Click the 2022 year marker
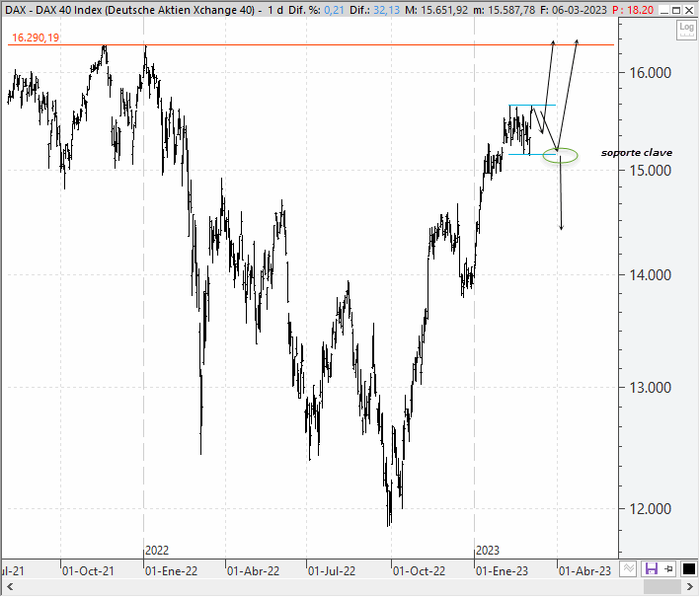Image resolution: width=700 pixels, height=597 pixels. click(x=157, y=551)
